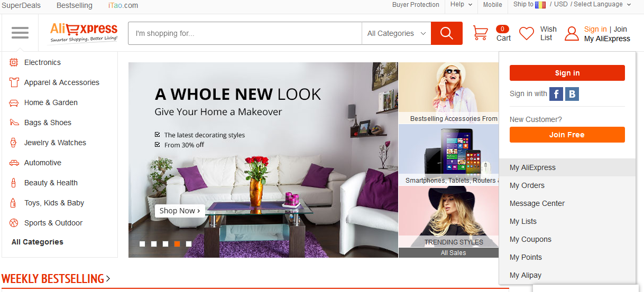
Task: Sign in with Facebook icon
Action: coord(556,94)
